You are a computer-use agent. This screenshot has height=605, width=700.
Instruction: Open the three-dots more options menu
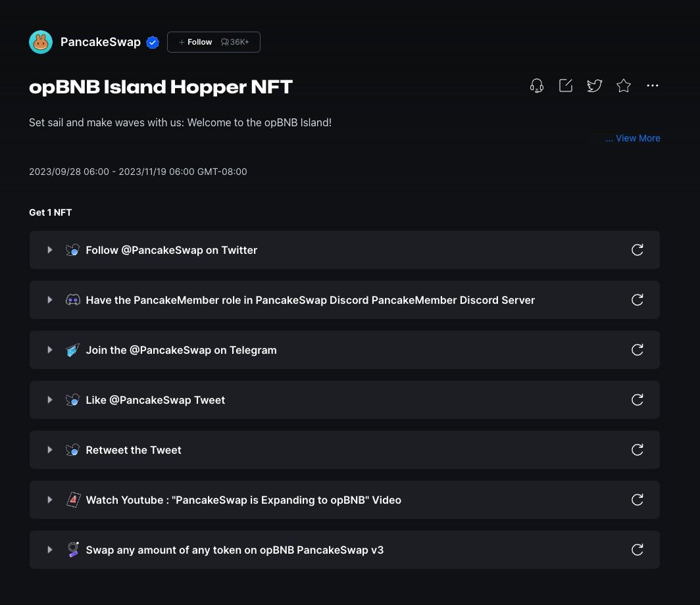[x=652, y=85]
